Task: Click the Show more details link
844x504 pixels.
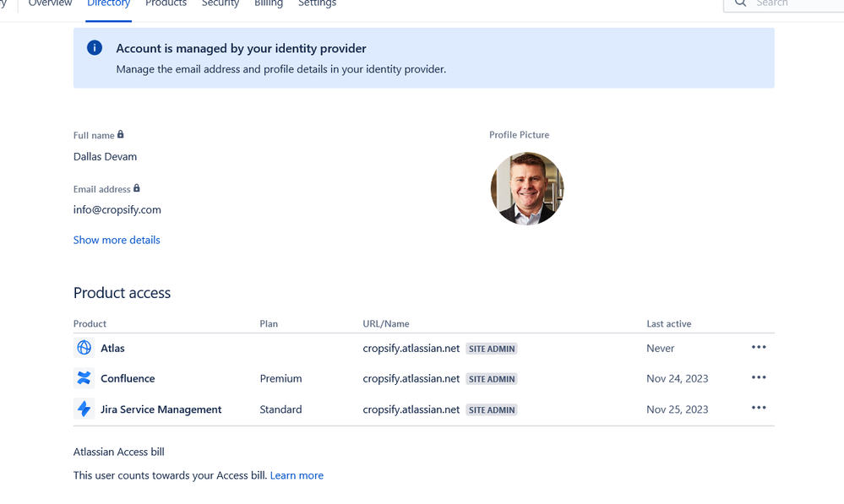Action: pos(117,240)
